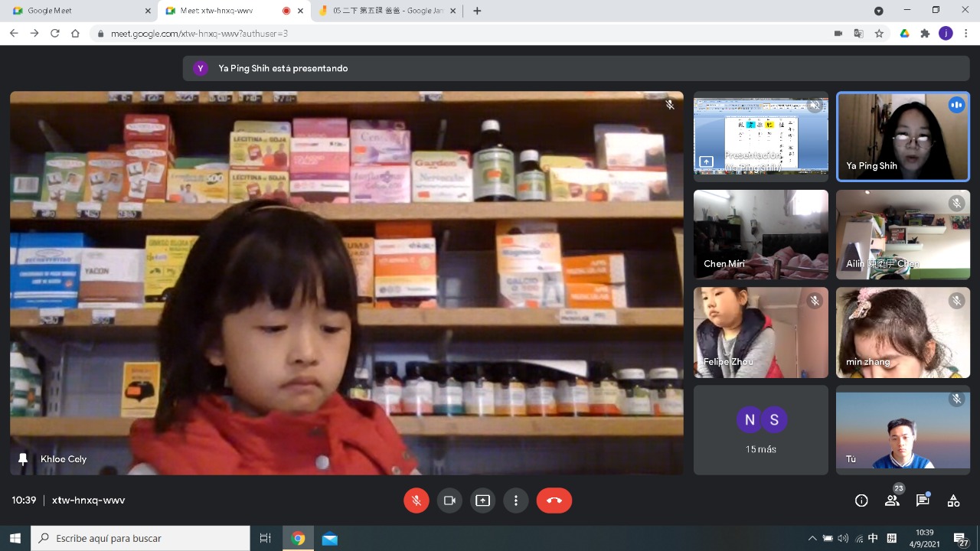Open the activities shapes icon
Viewport: 980px width, 551px height.
[953, 500]
